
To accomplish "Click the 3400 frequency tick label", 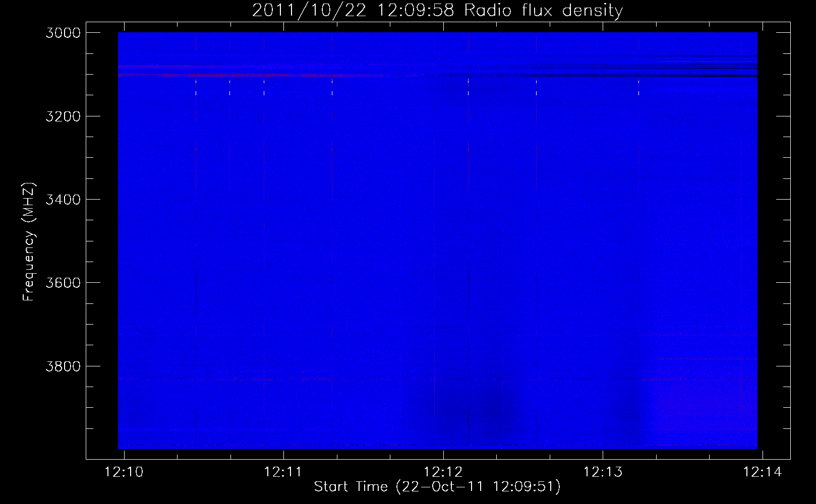I will tap(63, 200).
